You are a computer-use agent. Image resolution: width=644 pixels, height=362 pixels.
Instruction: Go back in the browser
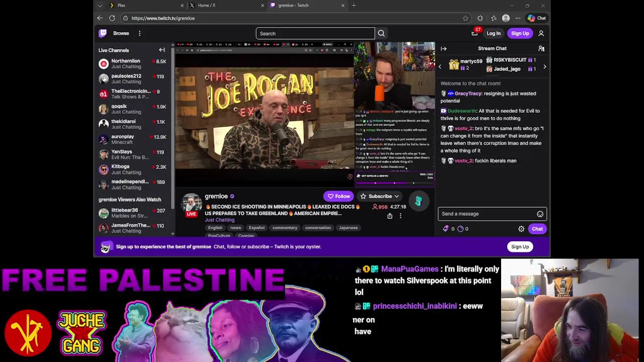(100, 18)
